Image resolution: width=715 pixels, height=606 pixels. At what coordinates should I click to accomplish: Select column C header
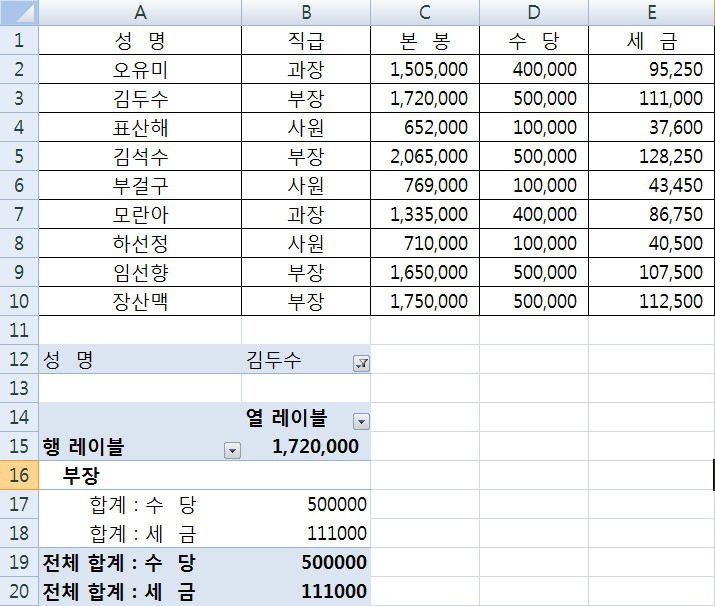[425, 12]
